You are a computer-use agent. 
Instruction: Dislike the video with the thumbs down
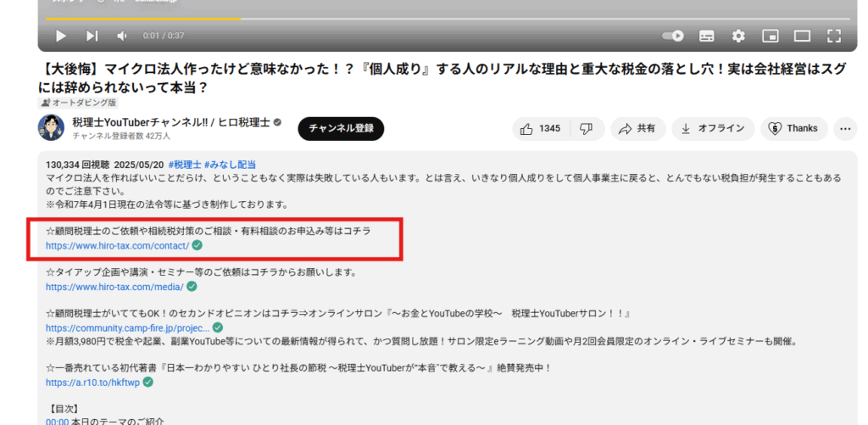click(586, 128)
